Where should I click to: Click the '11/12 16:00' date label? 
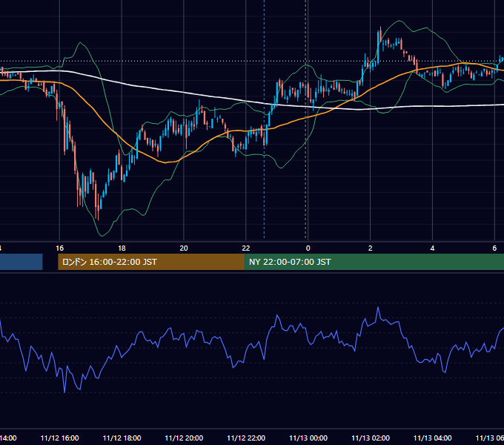pyautogui.click(x=60, y=438)
